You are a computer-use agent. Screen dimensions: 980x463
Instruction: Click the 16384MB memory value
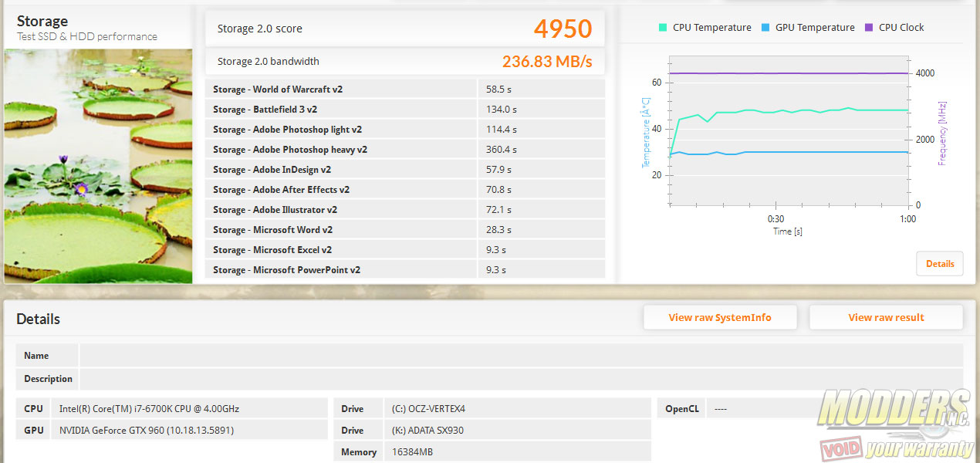pyautogui.click(x=412, y=452)
